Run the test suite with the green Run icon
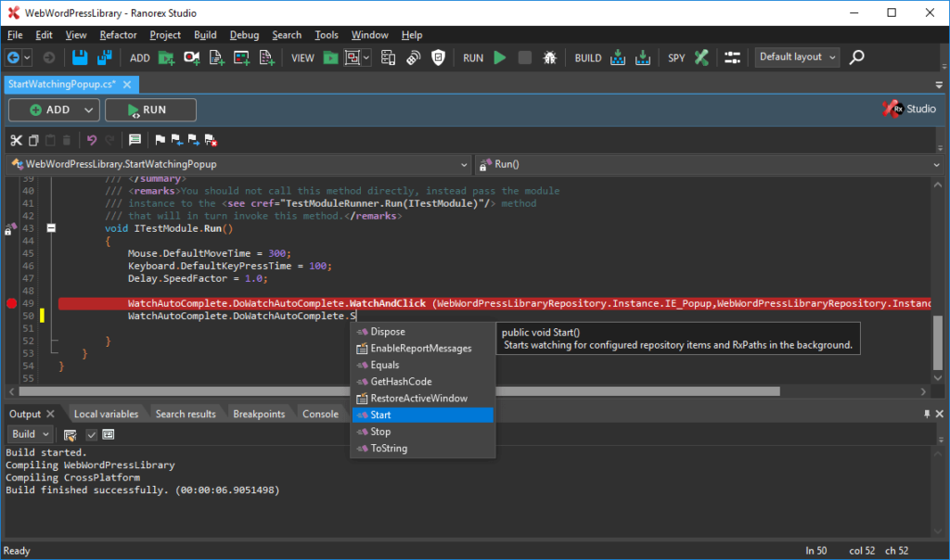Viewport: 950px width, 560px height. 499,57
